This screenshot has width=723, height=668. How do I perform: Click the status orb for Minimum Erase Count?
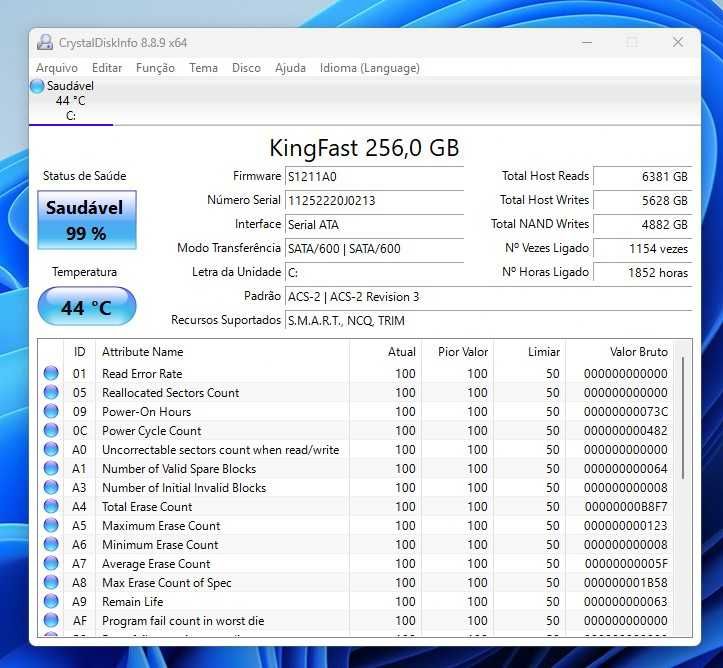tap(51, 544)
